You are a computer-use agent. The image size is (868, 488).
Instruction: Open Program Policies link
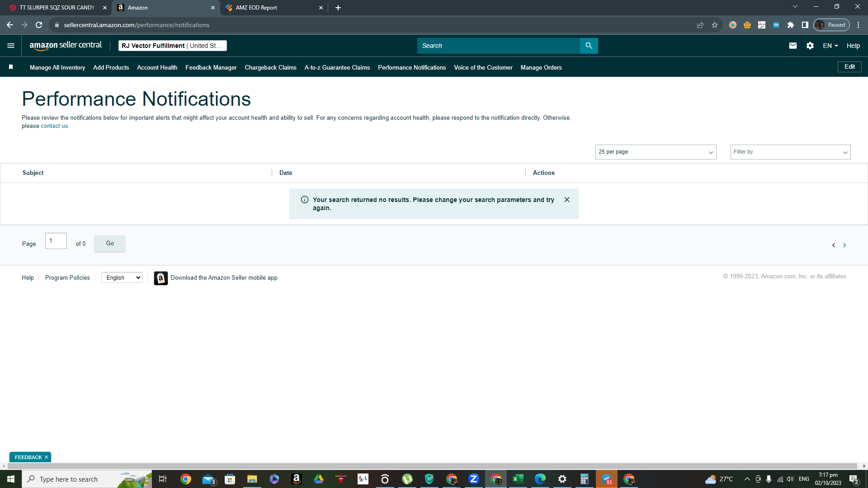(x=67, y=278)
